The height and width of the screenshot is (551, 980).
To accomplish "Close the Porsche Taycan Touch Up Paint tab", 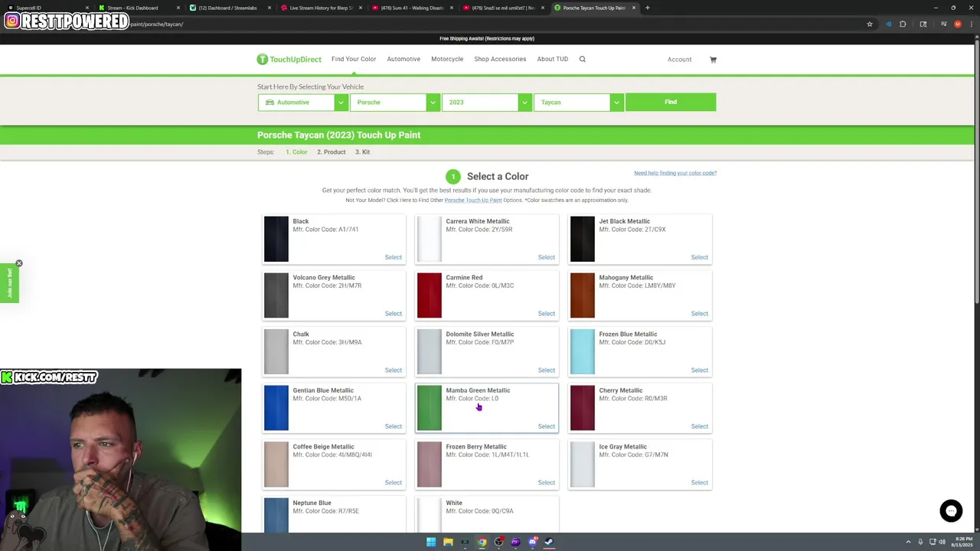I will [x=634, y=8].
